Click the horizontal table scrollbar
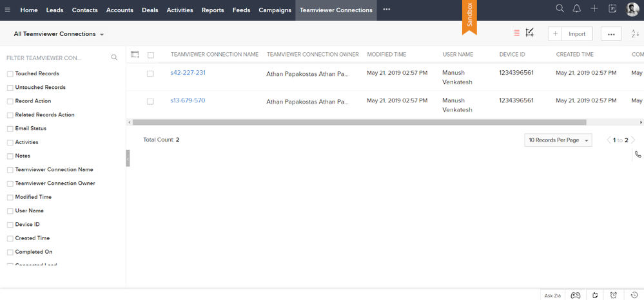Viewport: 644px width, 300px height. (359, 122)
